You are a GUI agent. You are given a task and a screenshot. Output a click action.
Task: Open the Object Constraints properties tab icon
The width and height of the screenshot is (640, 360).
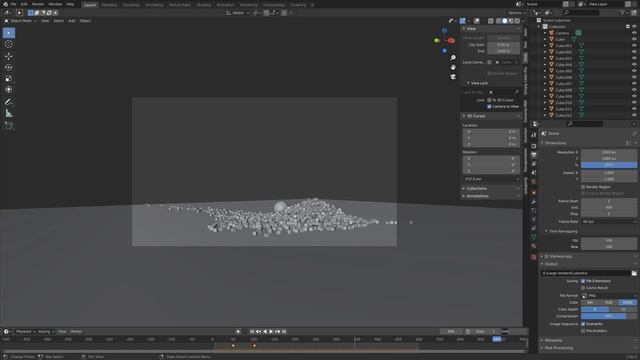coord(534,228)
